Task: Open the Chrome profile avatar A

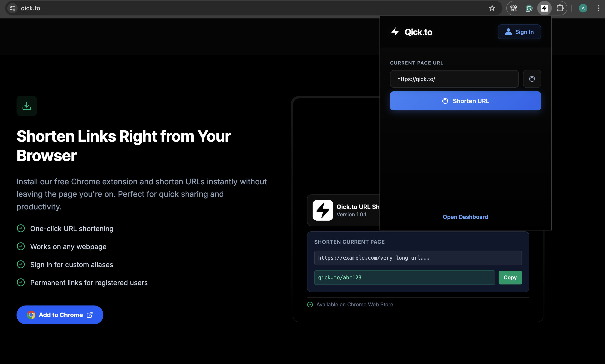Action: (583, 8)
